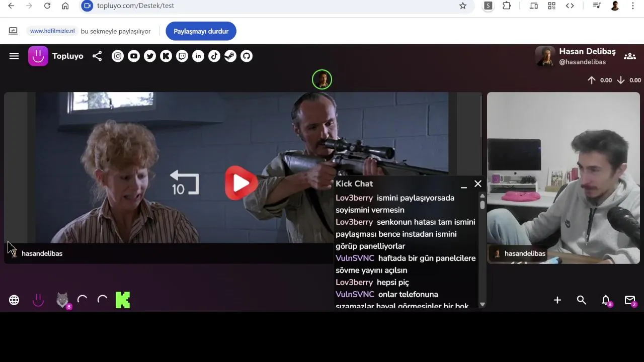
Task: Click the hasandelibas webcam feed
Action: [563, 178]
